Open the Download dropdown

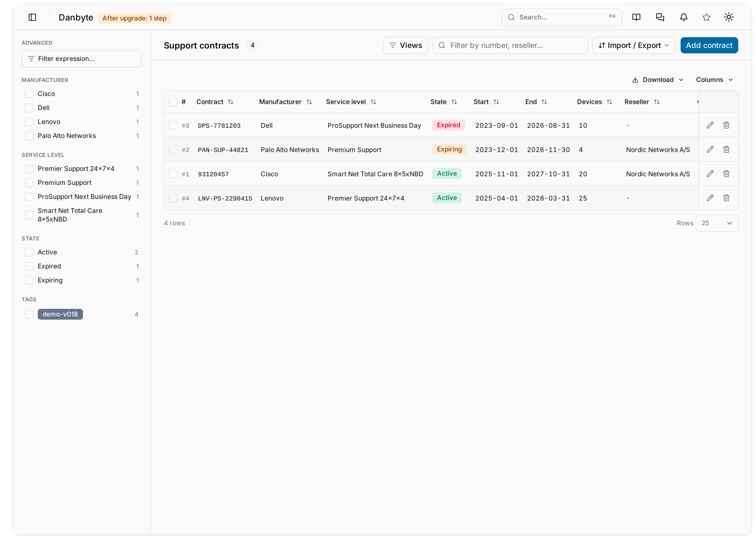click(657, 80)
